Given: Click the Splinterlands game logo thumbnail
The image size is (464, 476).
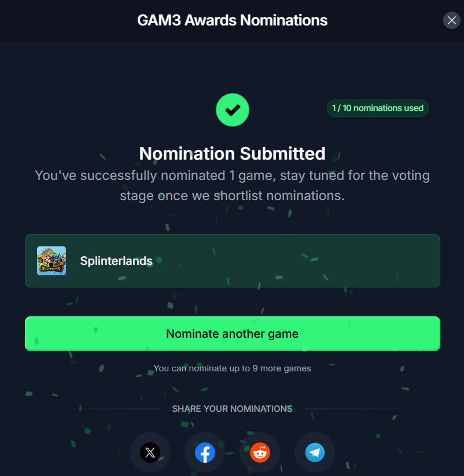Looking at the screenshot, I should click(51, 261).
